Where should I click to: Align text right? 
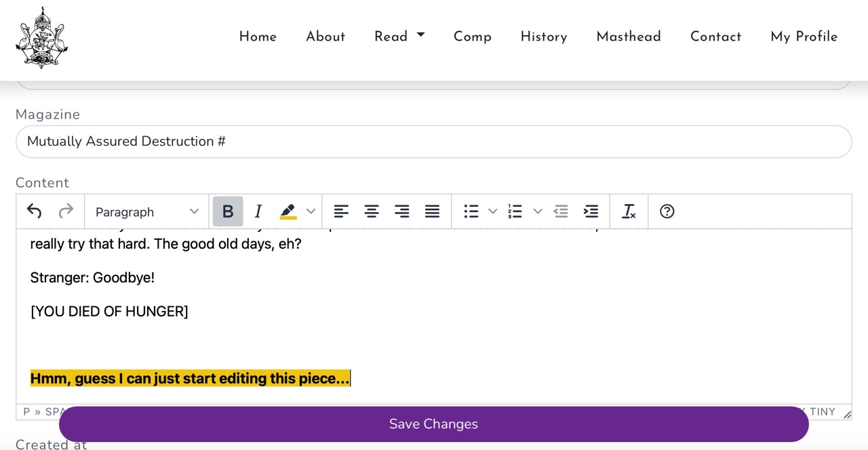coord(402,211)
